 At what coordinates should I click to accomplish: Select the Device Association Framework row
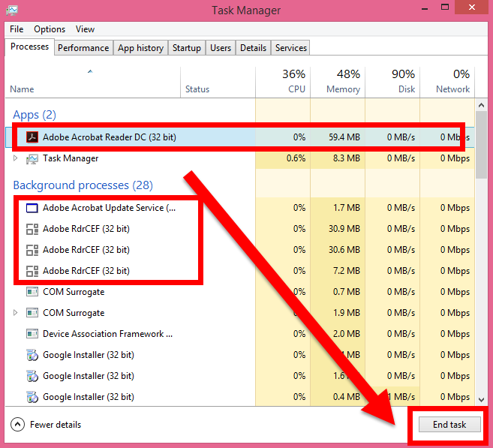coord(239,334)
